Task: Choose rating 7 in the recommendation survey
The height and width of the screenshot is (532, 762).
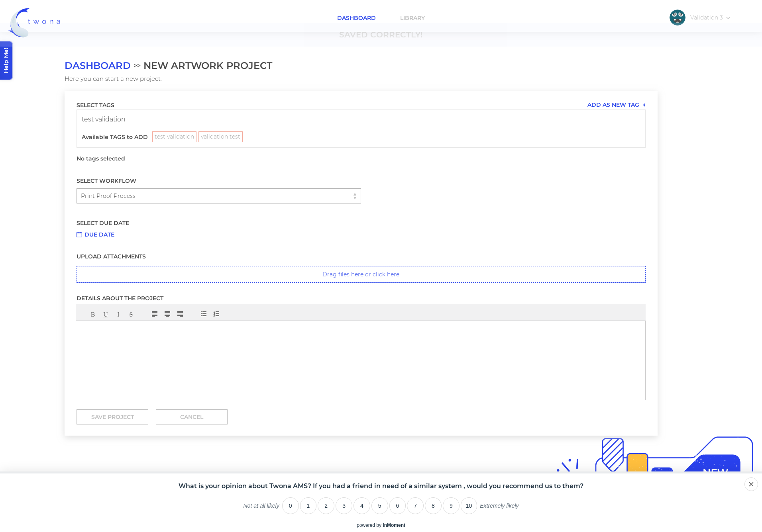Action: 415,506
